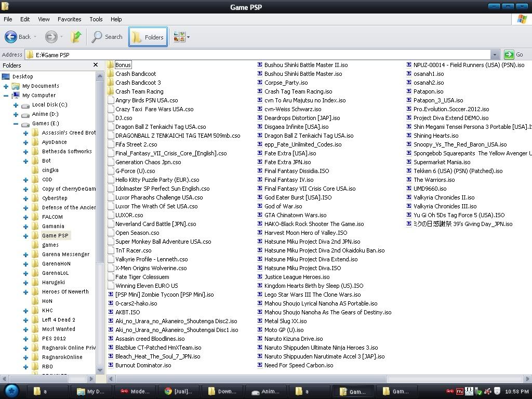532x399 pixels.
Task: Select TnT Racer.cso file icon
Action: 111,250
